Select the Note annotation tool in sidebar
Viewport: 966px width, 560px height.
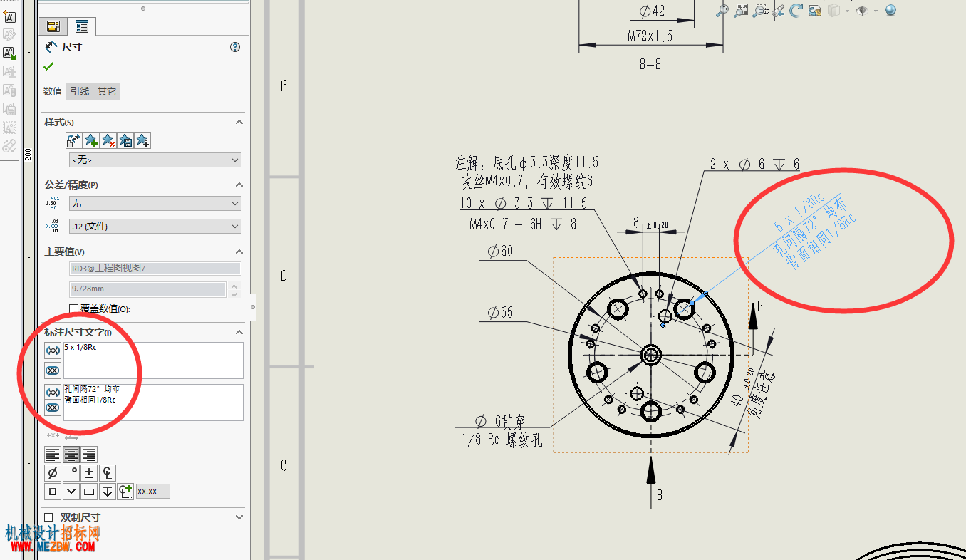(x=9, y=17)
